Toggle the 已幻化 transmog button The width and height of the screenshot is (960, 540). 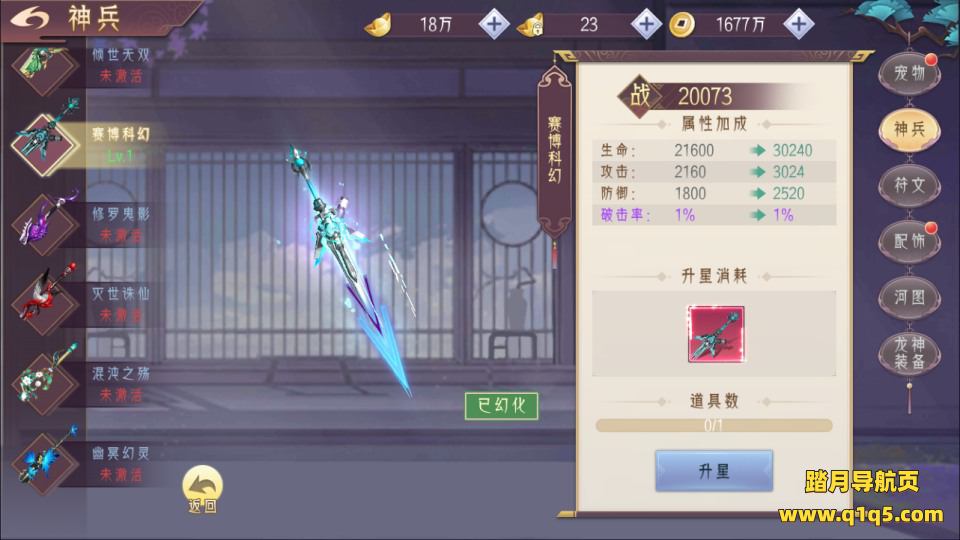click(x=501, y=406)
